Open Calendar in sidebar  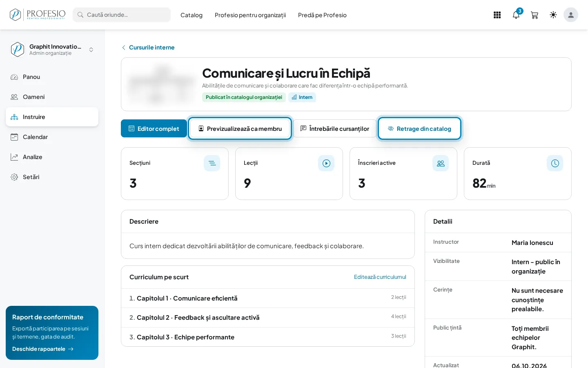52,137
